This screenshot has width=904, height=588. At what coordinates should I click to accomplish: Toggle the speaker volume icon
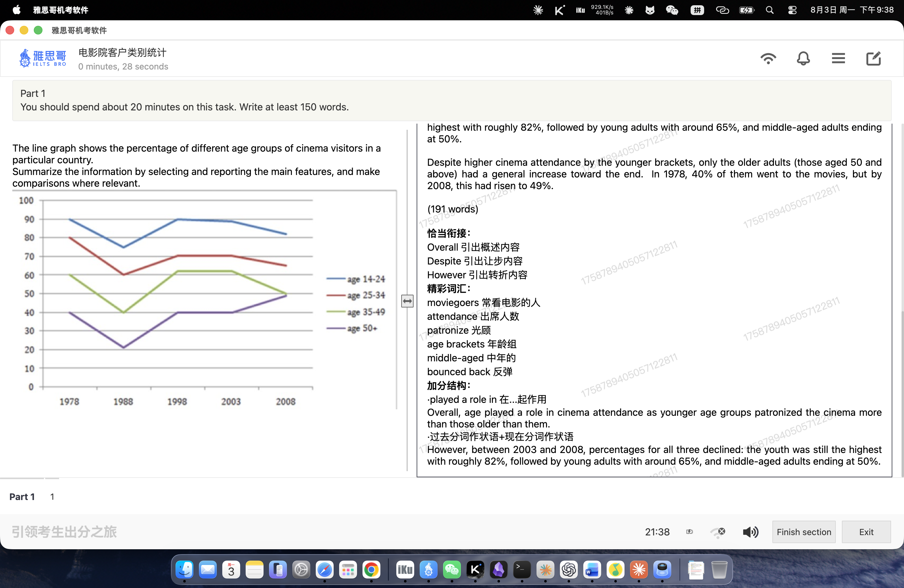(x=751, y=532)
